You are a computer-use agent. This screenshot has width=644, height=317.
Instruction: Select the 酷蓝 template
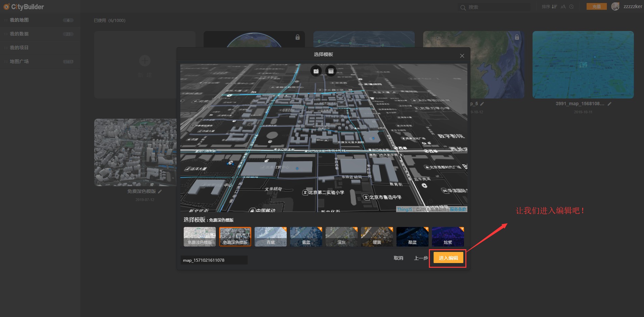pyautogui.click(x=412, y=237)
